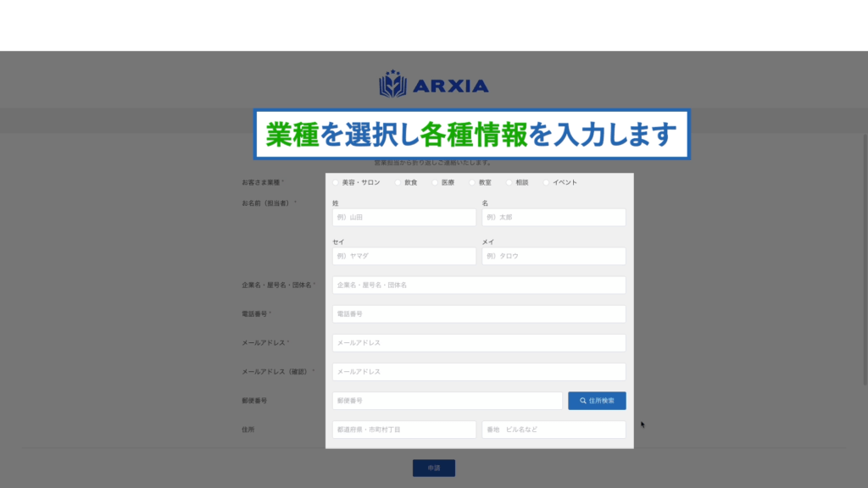Click the 企業名・屋号名・団体名 input field
The height and width of the screenshot is (488, 868).
[479, 285]
